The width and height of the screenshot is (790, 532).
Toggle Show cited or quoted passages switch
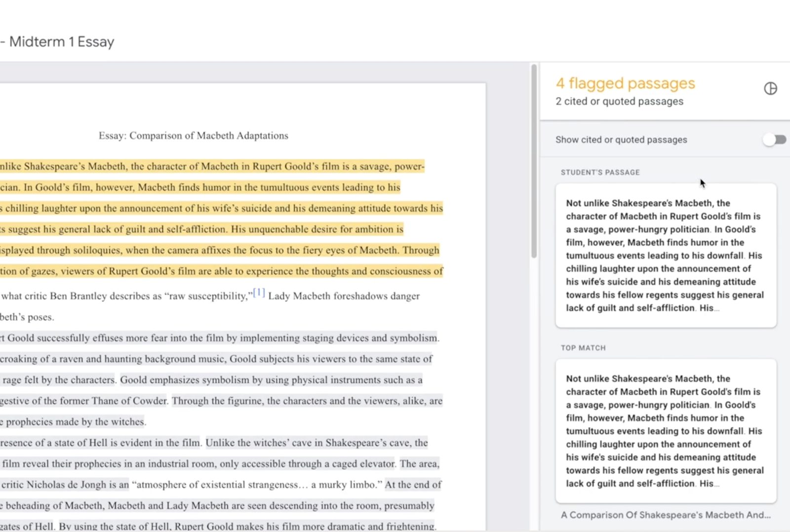774,140
